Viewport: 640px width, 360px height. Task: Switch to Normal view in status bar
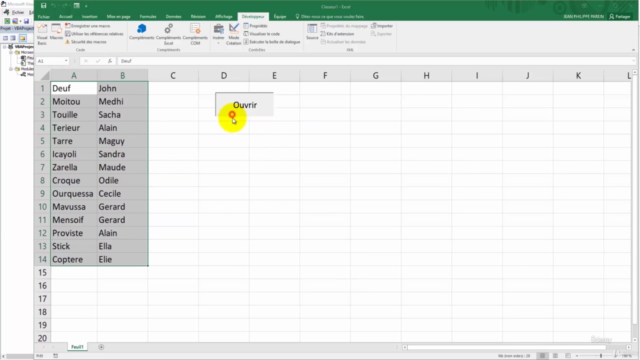coord(542,356)
